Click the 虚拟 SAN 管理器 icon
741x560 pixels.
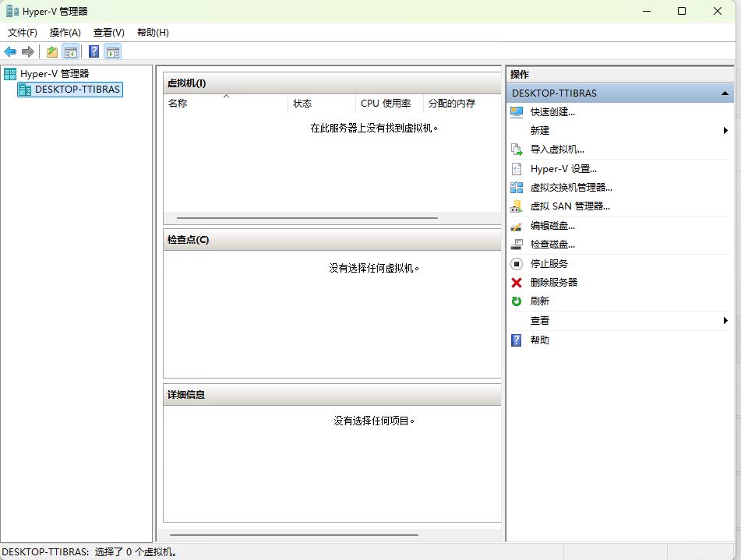[x=517, y=206]
